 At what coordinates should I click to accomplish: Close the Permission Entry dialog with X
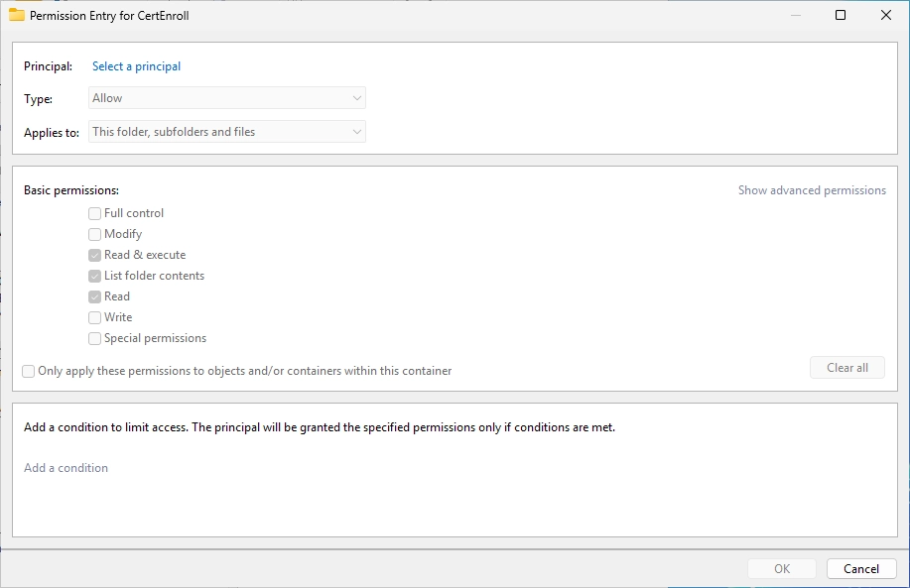click(885, 15)
